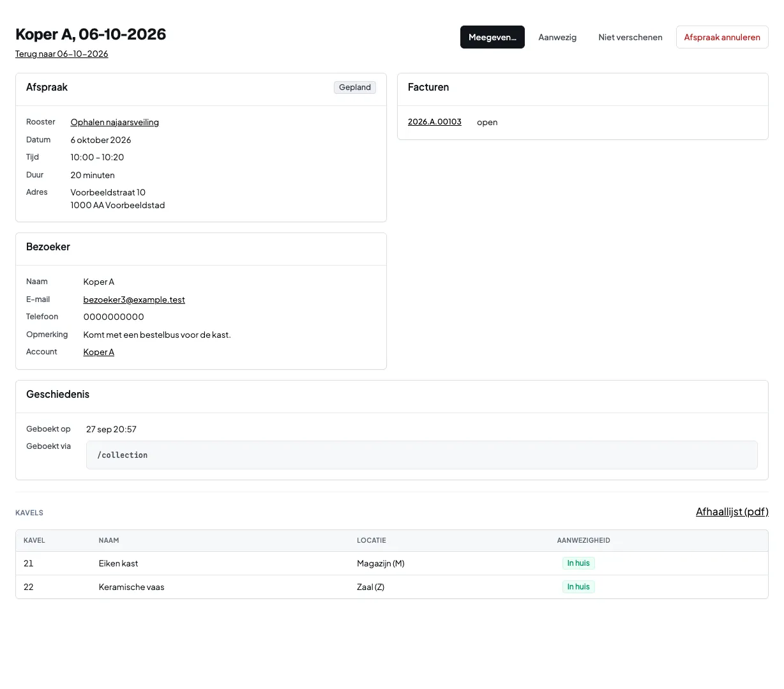Viewport: 784px width, 689px height.
Task: Mark appointment as Niet verschenen
Action: click(630, 37)
